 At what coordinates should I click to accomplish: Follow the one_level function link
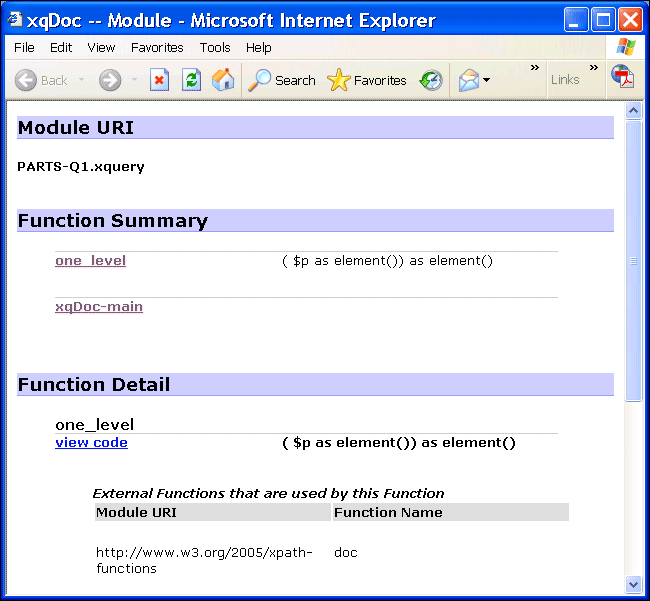(x=90, y=261)
